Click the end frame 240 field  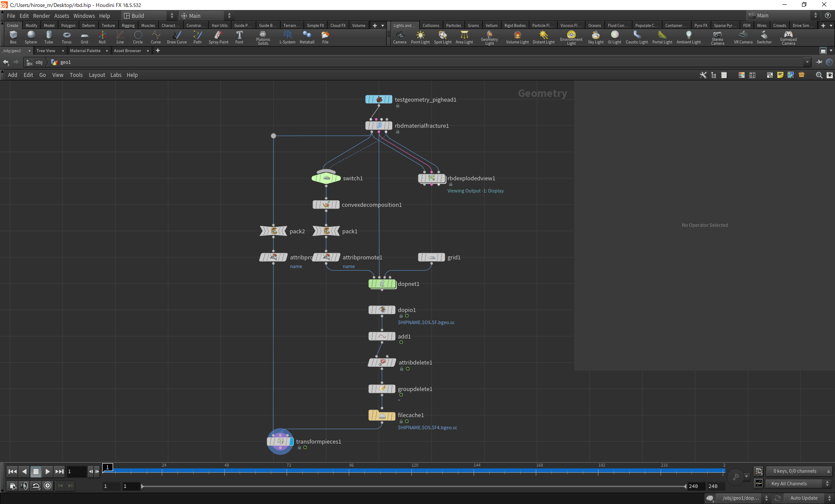[713, 486]
